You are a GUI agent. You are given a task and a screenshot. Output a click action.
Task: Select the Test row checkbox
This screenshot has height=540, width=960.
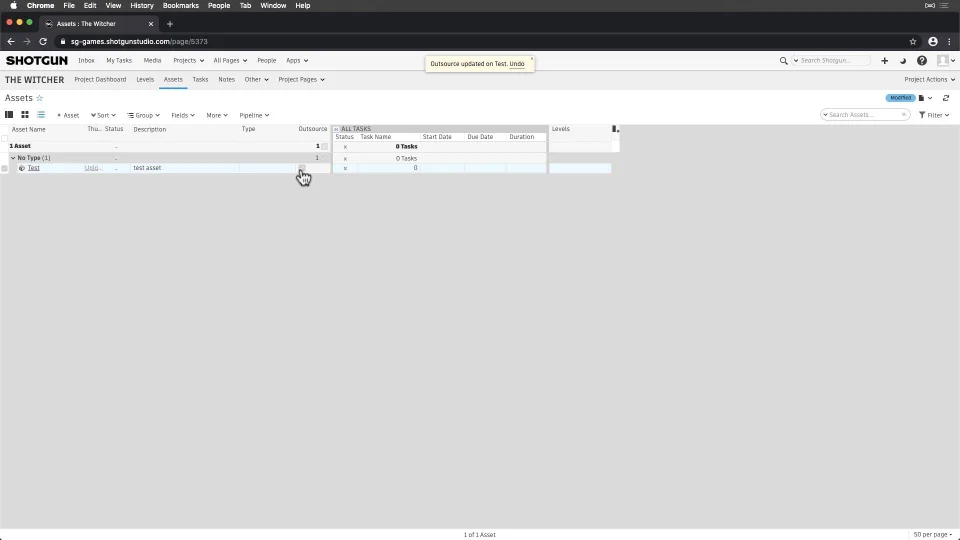coord(5,168)
